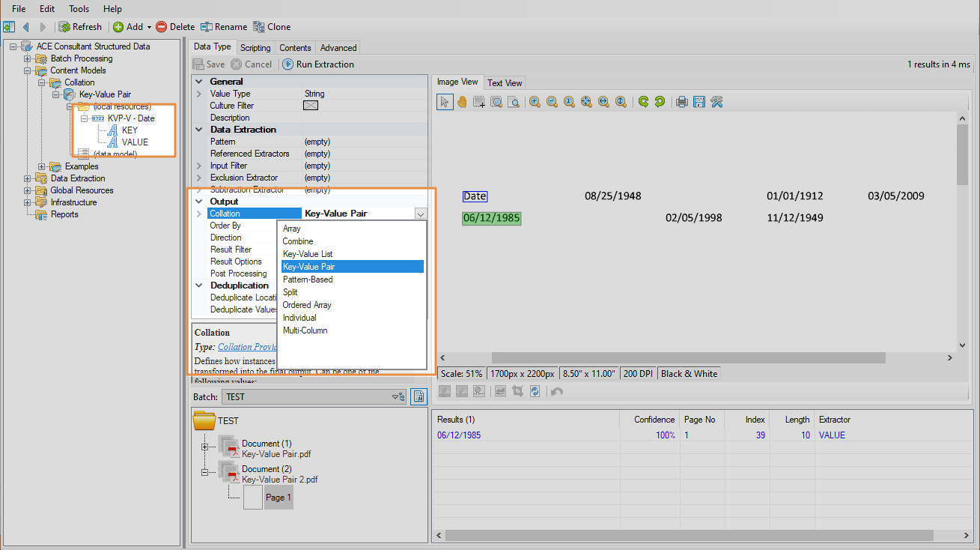Switch to the Text View tab
Image resolution: width=980 pixels, height=550 pixels.
tap(505, 82)
